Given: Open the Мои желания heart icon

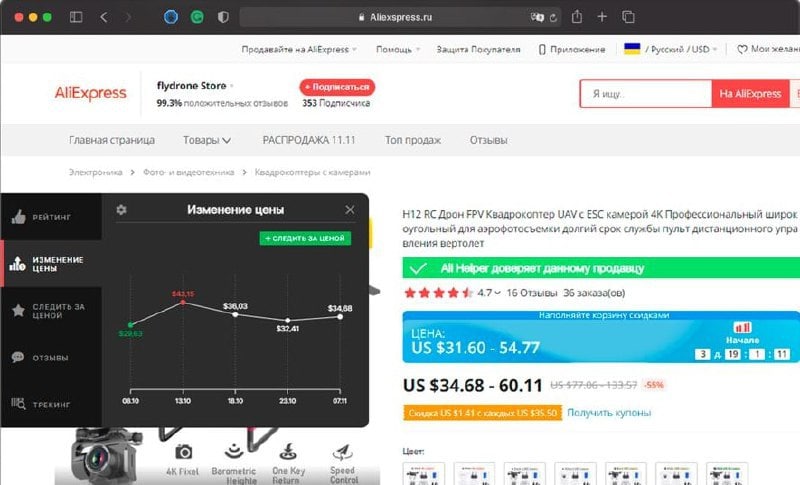Looking at the screenshot, I should click(x=742, y=49).
